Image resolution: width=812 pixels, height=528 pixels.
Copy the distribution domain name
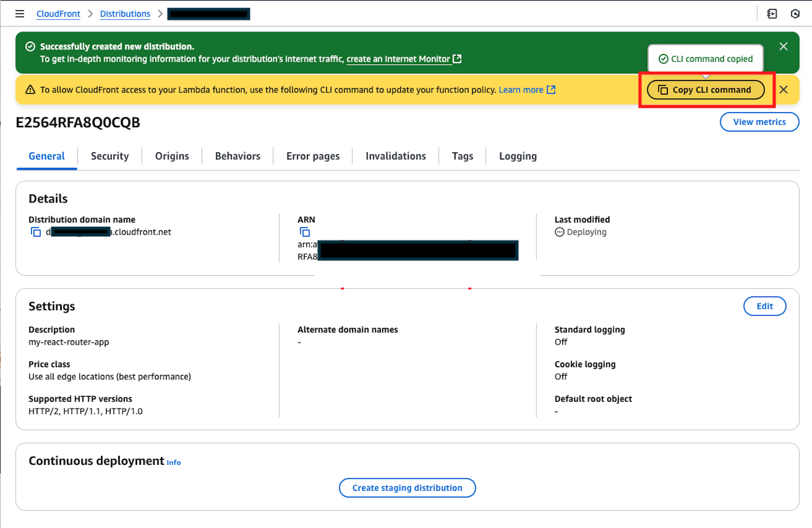tap(36, 232)
